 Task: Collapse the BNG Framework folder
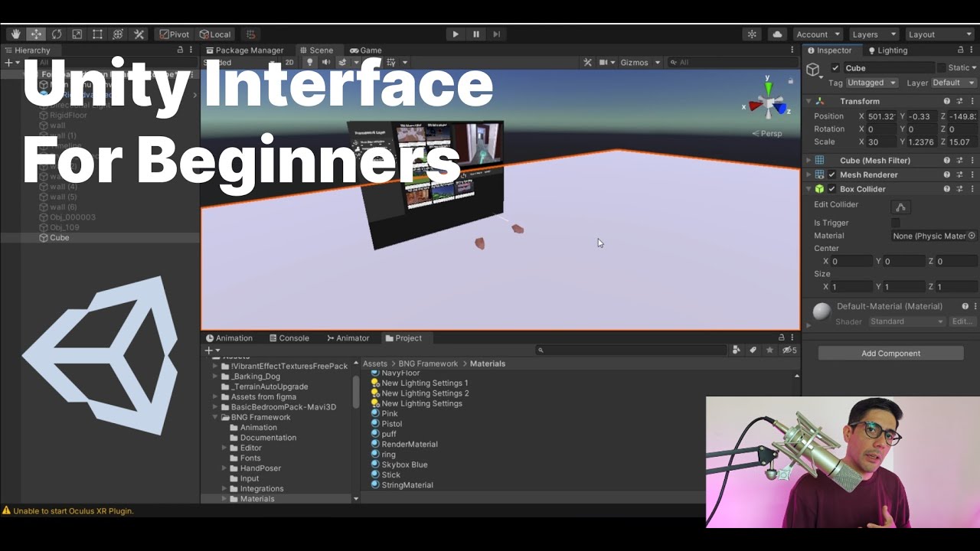point(215,417)
